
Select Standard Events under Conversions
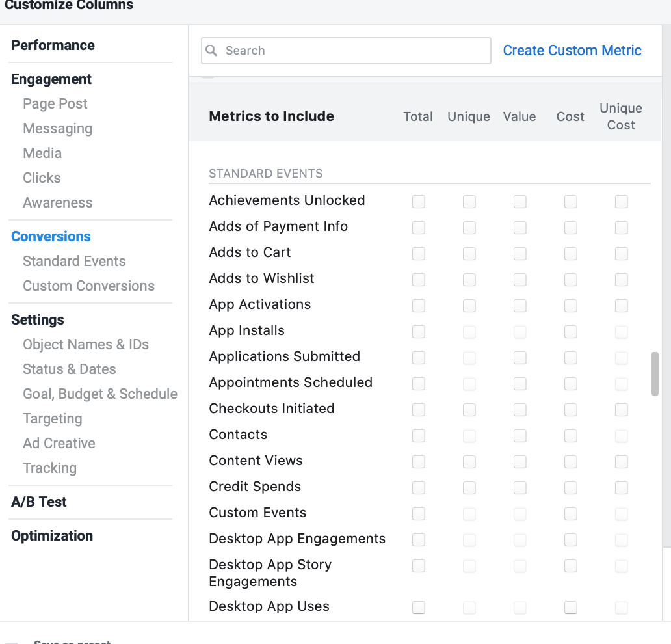74,261
